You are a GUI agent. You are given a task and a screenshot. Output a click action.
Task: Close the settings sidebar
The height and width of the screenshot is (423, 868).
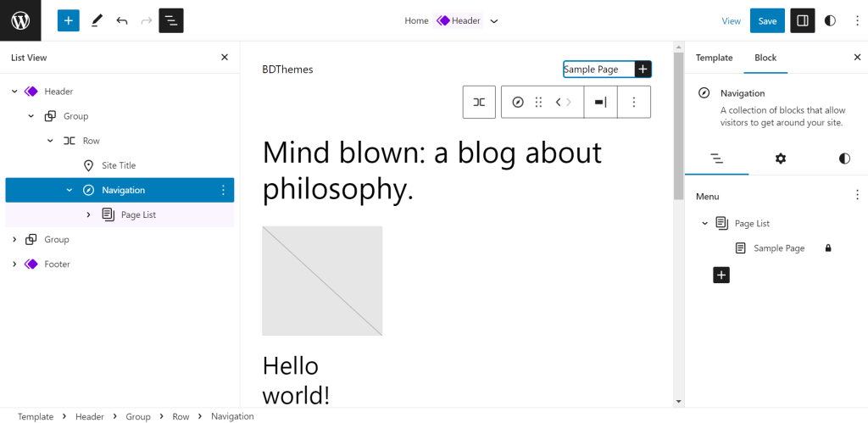[x=858, y=57]
